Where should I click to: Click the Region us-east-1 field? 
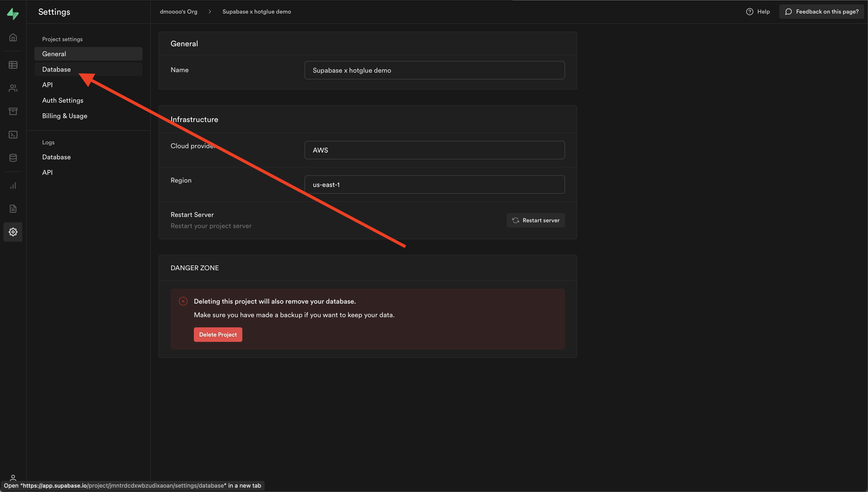pyautogui.click(x=434, y=184)
